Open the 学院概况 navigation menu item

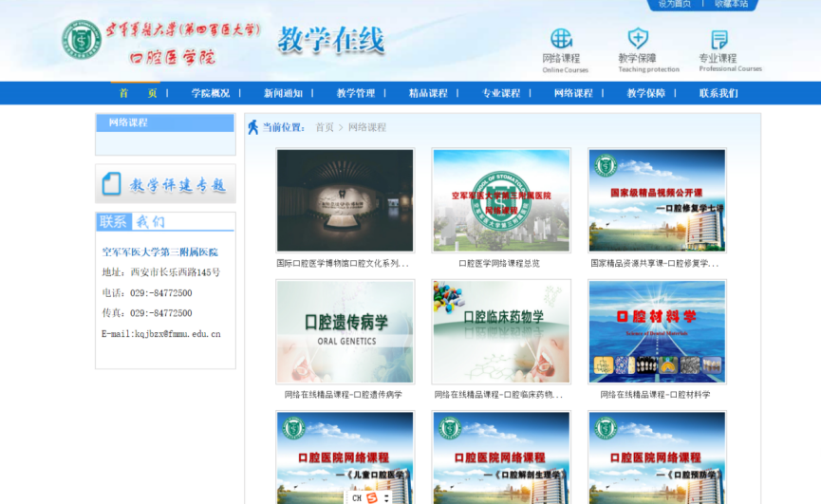(210, 93)
